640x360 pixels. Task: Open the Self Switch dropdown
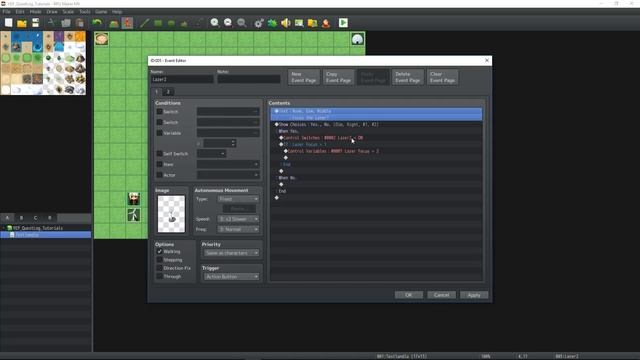coord(211,153)
